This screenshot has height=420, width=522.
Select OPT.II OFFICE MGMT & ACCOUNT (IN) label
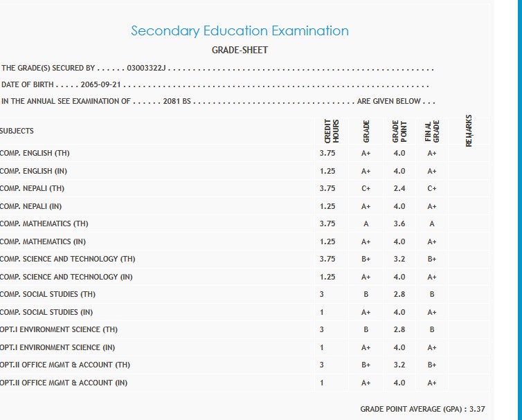(x=64, y=383)
